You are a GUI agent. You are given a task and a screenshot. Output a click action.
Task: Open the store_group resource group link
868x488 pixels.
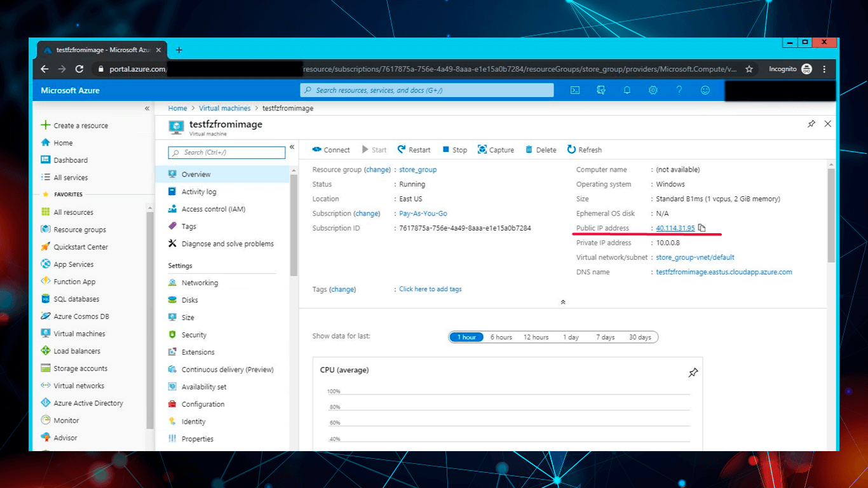click(x=417, y=169)
